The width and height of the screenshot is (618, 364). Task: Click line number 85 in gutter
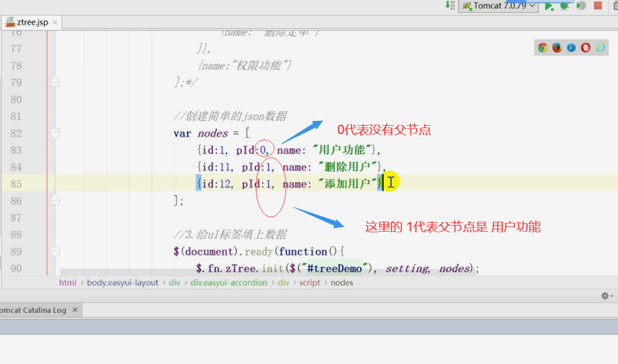click(x=16, y=184)
